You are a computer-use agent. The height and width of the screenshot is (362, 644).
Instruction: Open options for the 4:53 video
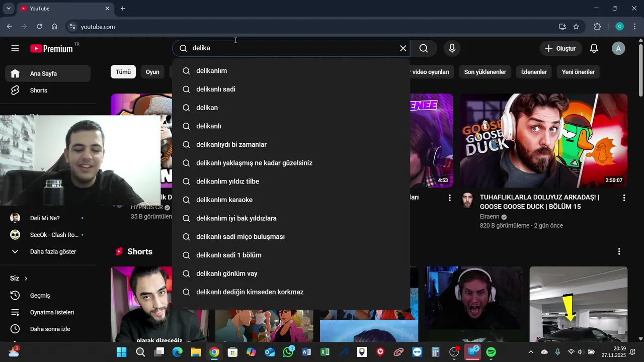pyautogui.click(x=450, y=198)
